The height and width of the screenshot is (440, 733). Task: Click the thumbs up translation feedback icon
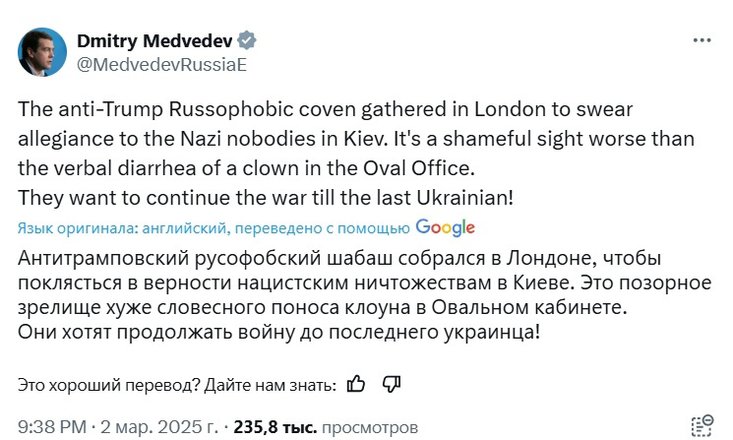(356, 384)
